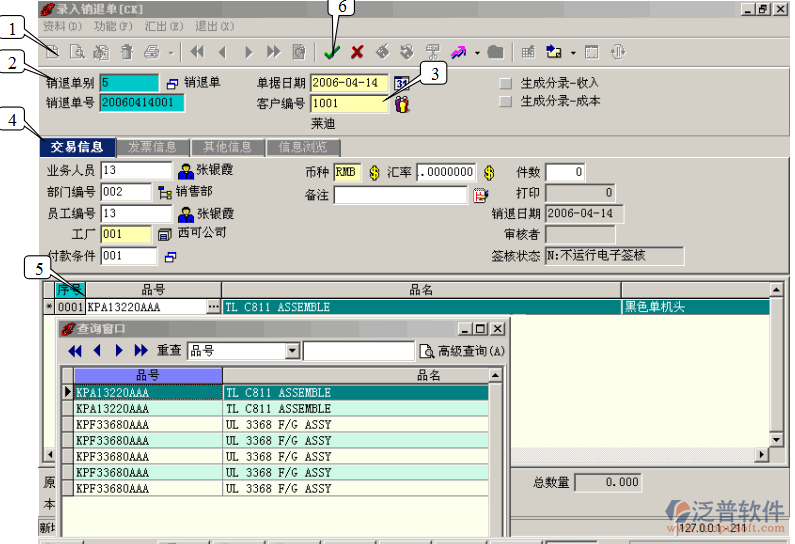Go to first record in query window
This screenshot has height=544, width=795.
[76, 351]
